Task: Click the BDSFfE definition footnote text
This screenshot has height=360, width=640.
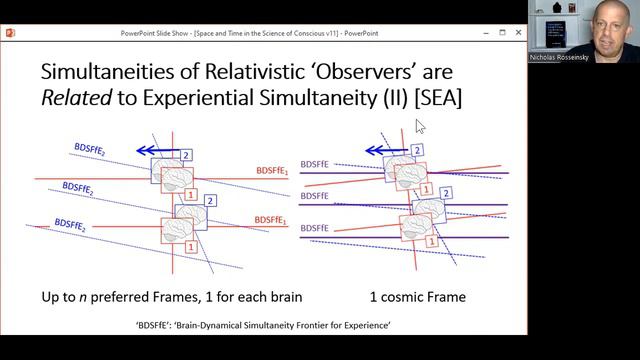Action: coord(263,325)
